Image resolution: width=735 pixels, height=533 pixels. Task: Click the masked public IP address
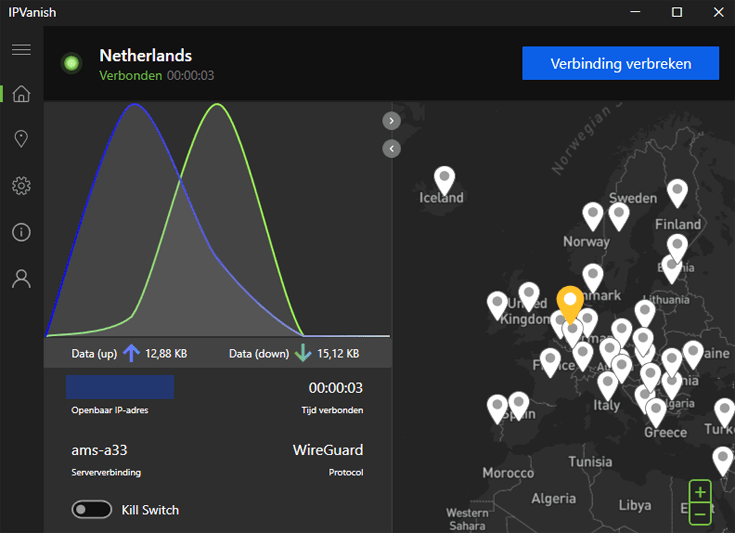(x=120, y=387)
